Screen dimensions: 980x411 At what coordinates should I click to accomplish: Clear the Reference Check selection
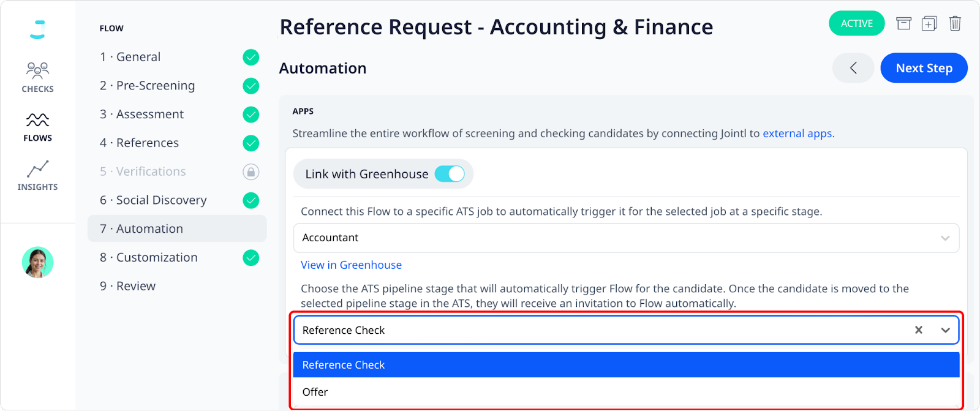(918, 330)
